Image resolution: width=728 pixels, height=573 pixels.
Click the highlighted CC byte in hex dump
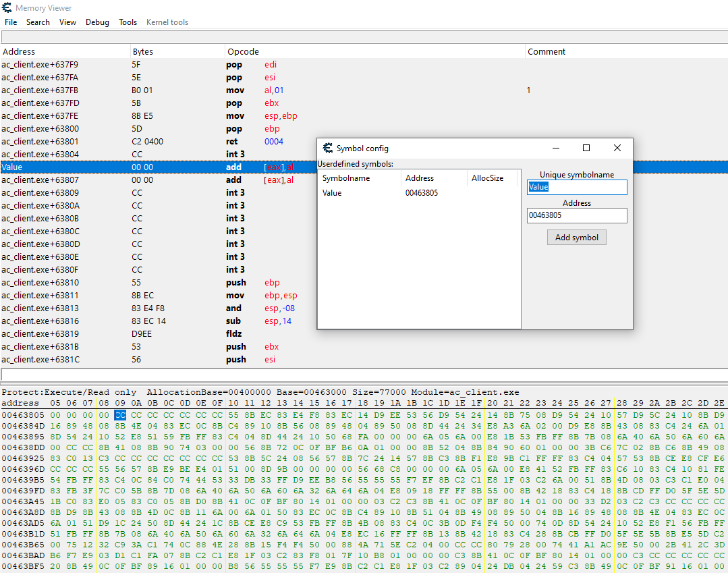coord(120,415)
